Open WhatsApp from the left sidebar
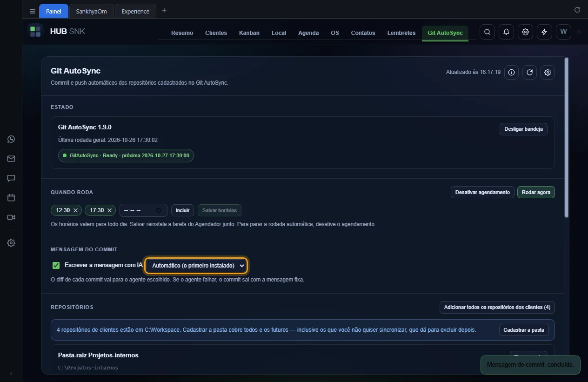Image resolution: width=588 pixels, height=382 pixels. pyautogui.click(x=11, y=139)
